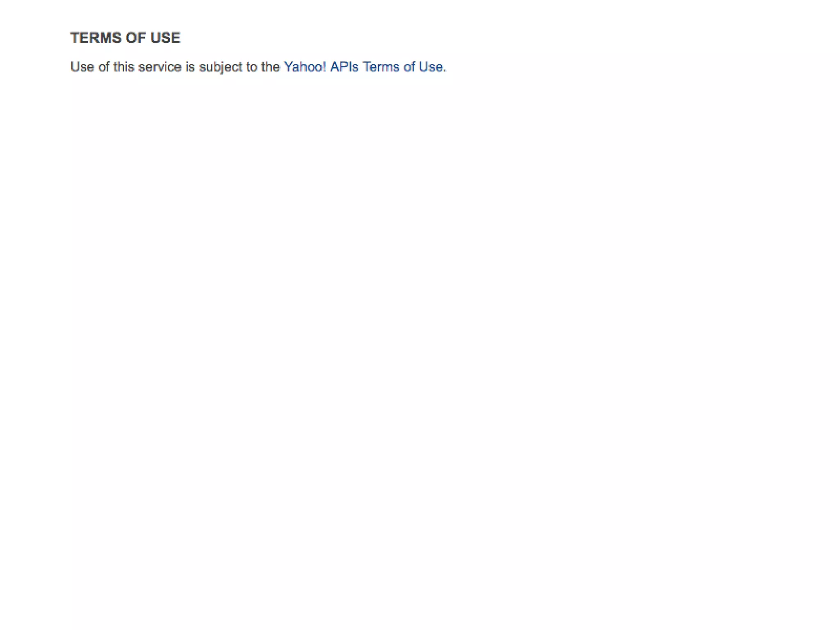Click the word "this" in the sentence
Image resolution: width=840 pixels, height=630 pixels.
point(124,67)
